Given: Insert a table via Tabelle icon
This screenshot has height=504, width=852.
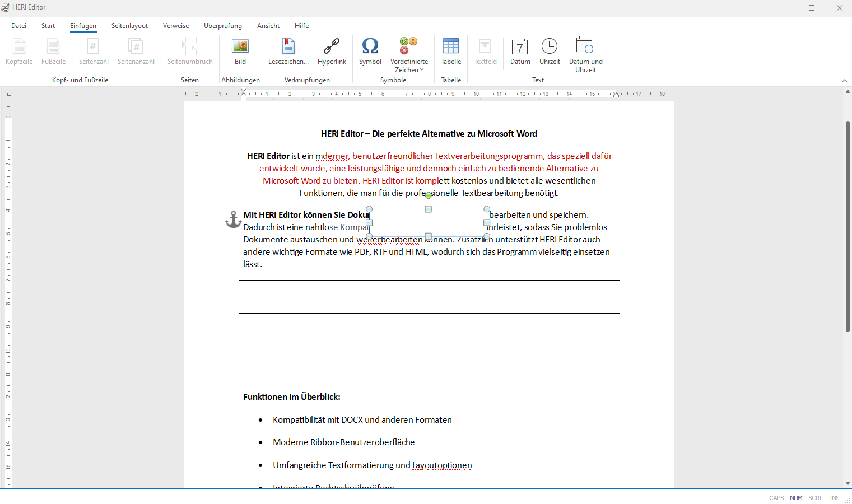Looking at the screenshot, I should (x=450, y=46).
